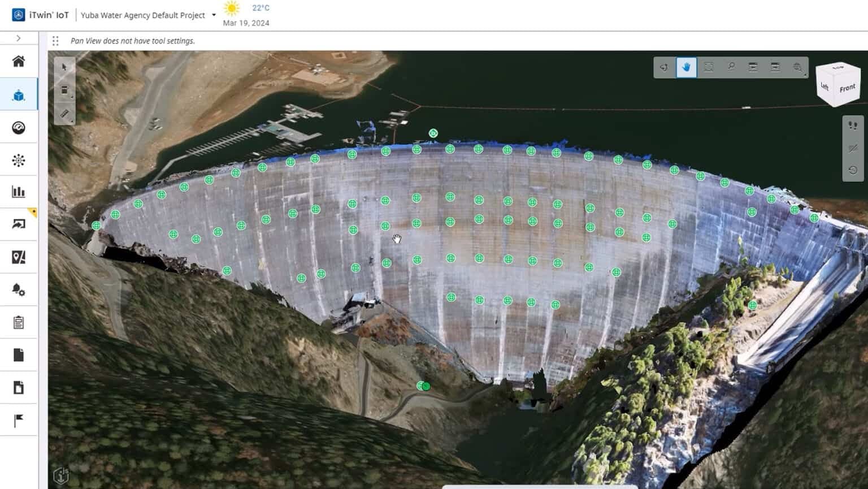This screenshot has height=489, width=868.
Task: Click the reset view clock-arrow icon
Action: coord(853,170)
